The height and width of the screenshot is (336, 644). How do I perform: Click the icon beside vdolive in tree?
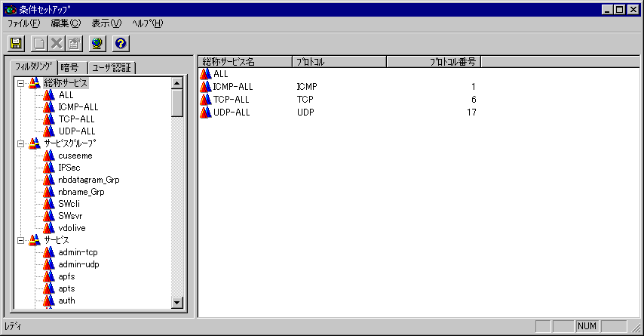pyautogui.click(x=49, y=228)
